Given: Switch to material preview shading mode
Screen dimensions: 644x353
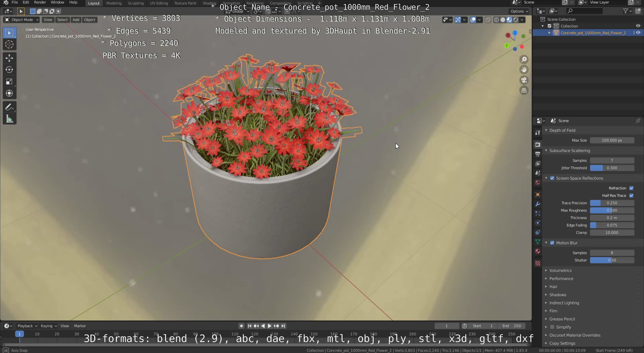Looking at the screenshot, I should [509, 20].
